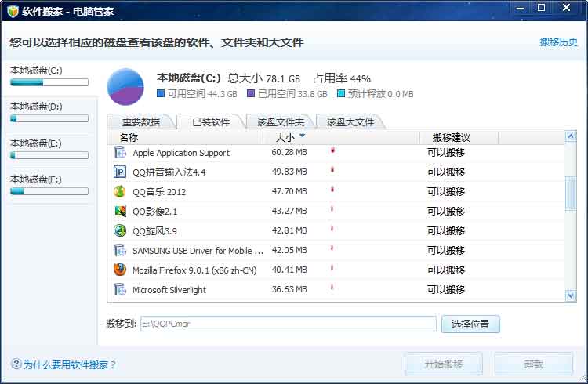Click the QQ拼音输入法 app icon
Image resolution: width=588 pixels, height=384 pixels.
pos(120,172)
